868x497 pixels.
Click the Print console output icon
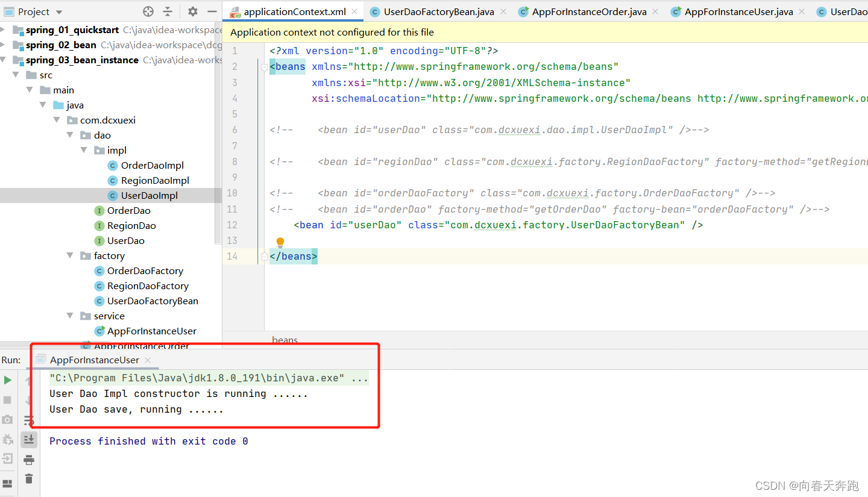click(x=28, y=460)
